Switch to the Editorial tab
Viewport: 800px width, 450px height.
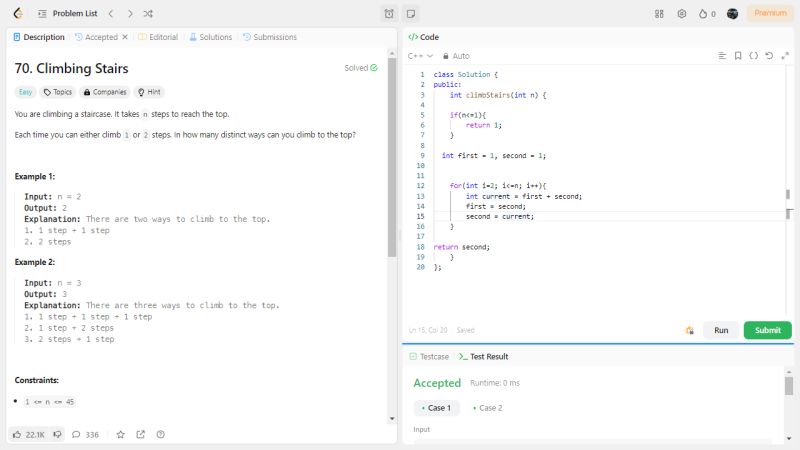pyautogui.click(x=158, y=37)
